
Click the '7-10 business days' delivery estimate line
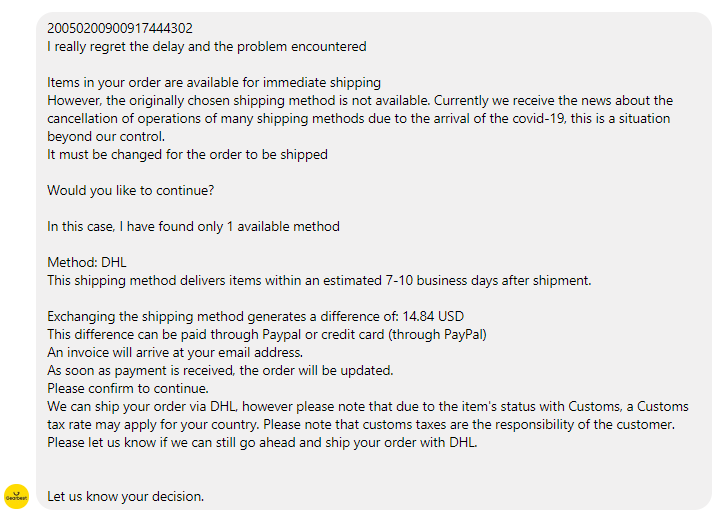coord(319,281)
